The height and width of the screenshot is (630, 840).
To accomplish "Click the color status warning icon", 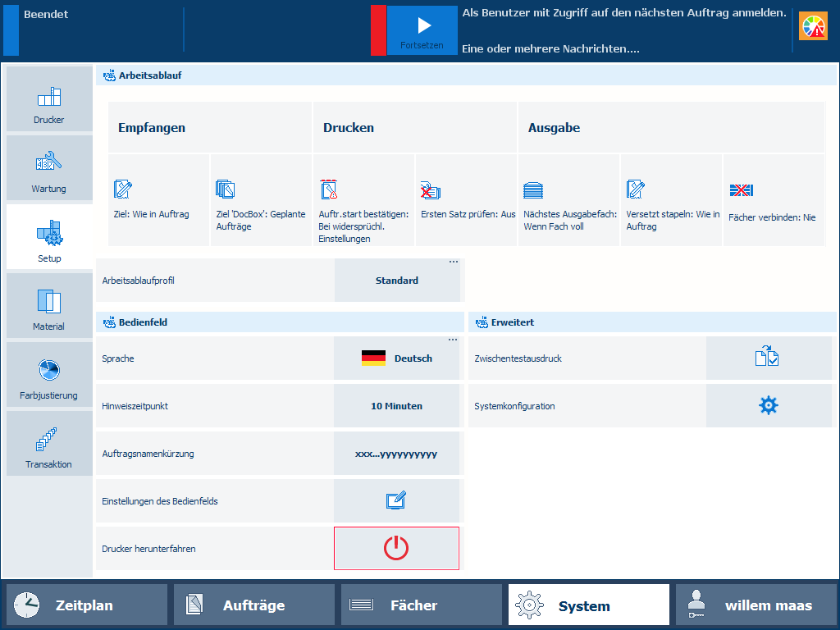I will 813,26.
